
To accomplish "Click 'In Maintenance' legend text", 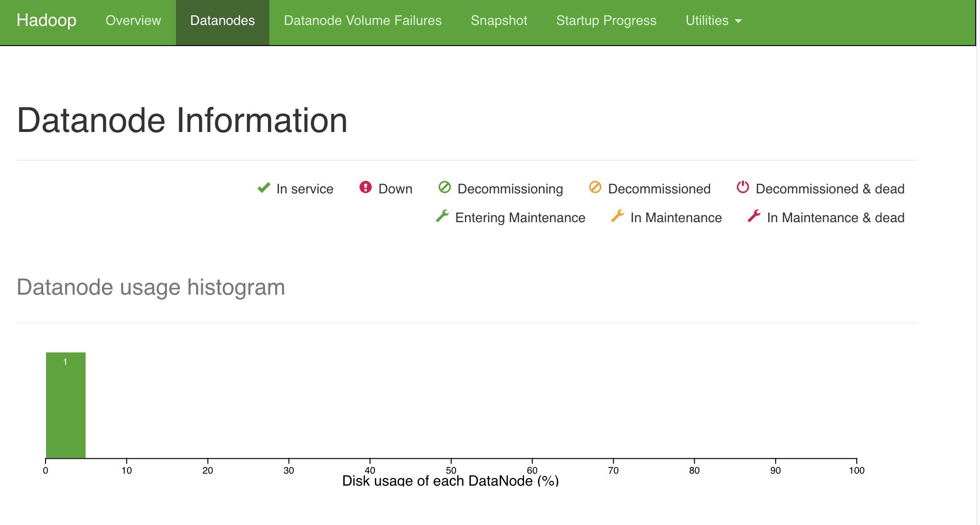I will (x=676, y=218).
